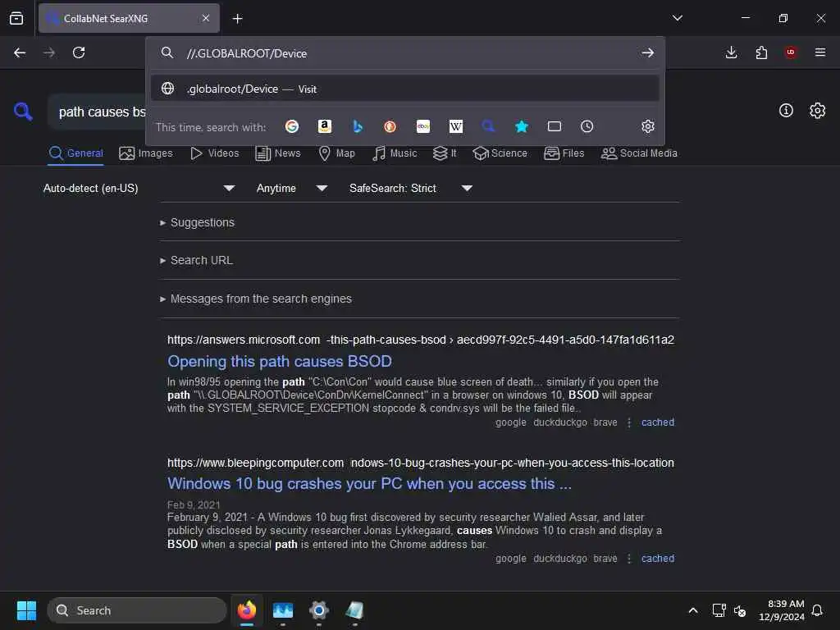Open the Windows Start menu

(x=26, y=610)
